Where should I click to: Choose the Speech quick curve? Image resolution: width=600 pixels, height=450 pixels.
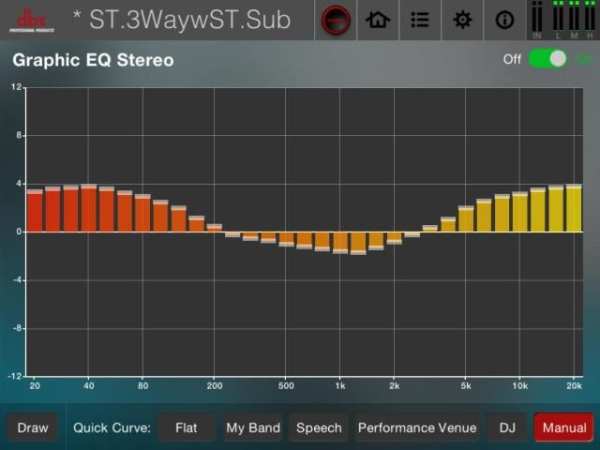319,427
